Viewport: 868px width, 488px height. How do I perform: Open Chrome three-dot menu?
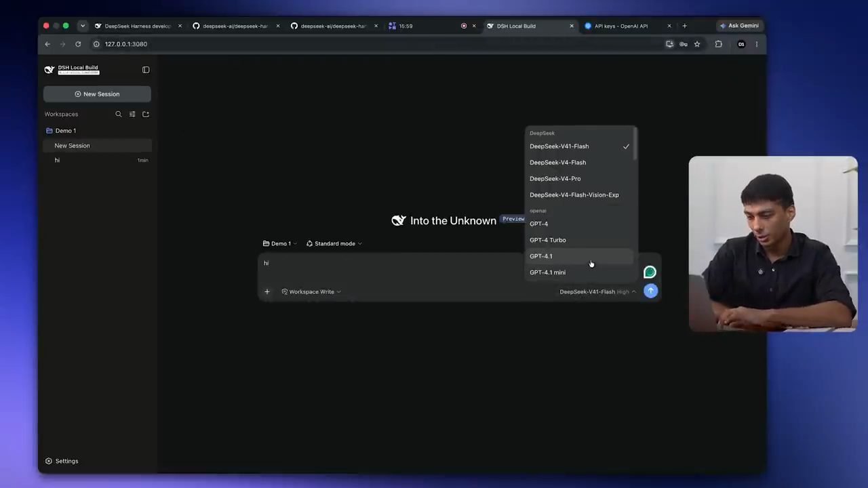tap(757, 44)
